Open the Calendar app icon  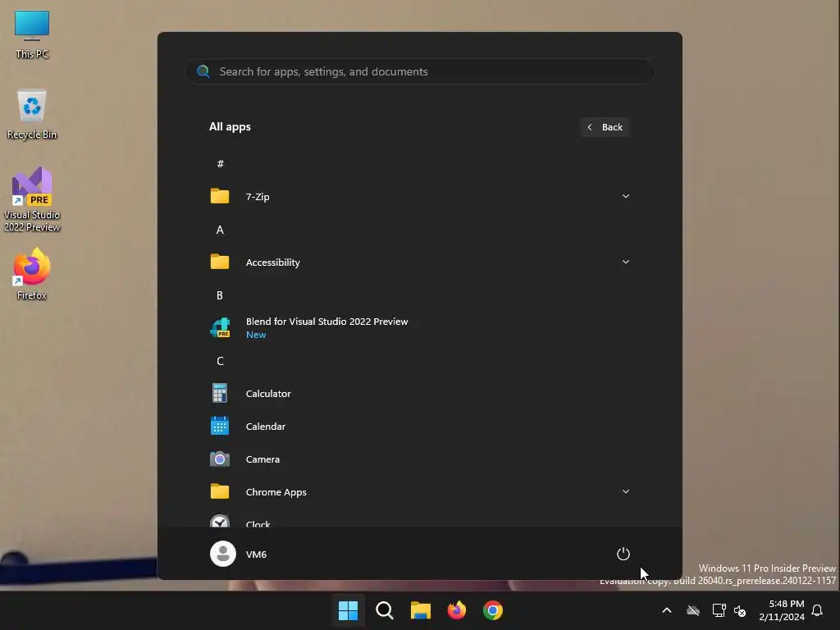[x=220, y=426]
